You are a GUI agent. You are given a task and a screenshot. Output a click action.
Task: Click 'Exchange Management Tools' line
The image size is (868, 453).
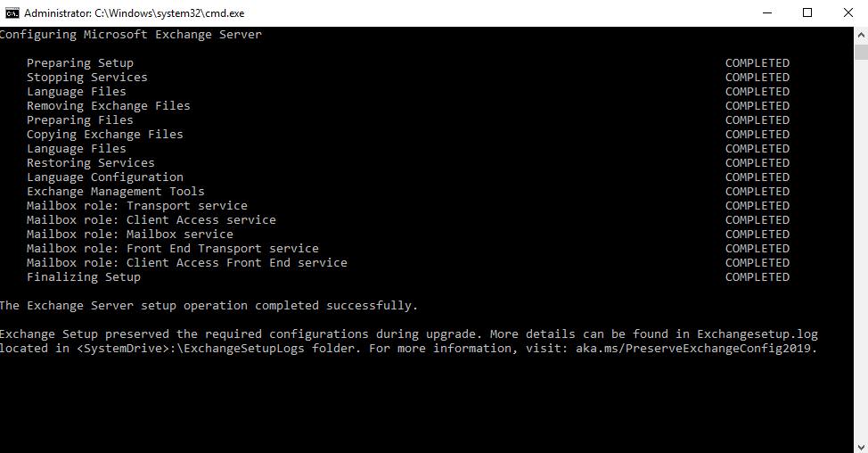pos(116,192)
